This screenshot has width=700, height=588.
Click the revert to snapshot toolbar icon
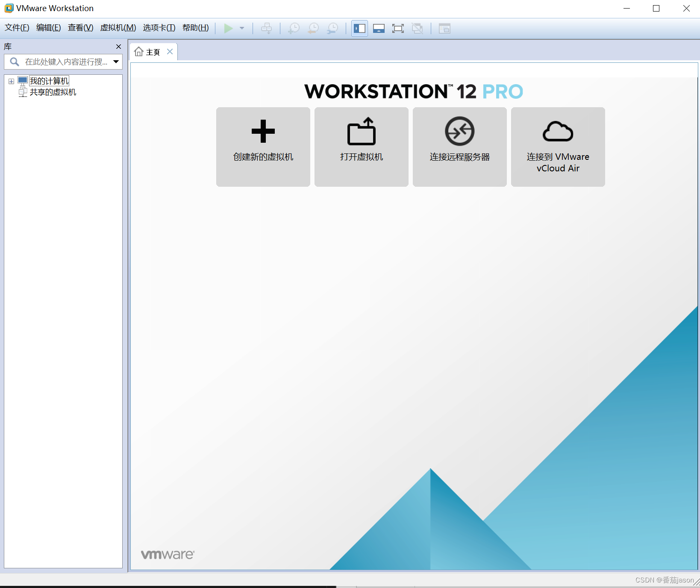(313, 28)
